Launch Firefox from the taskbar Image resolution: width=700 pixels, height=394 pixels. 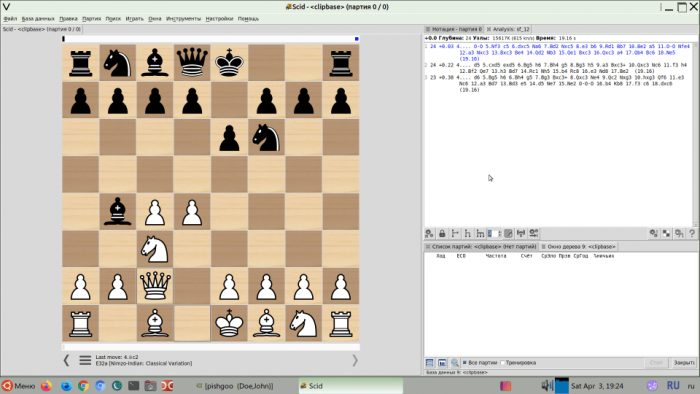(46, 386)
